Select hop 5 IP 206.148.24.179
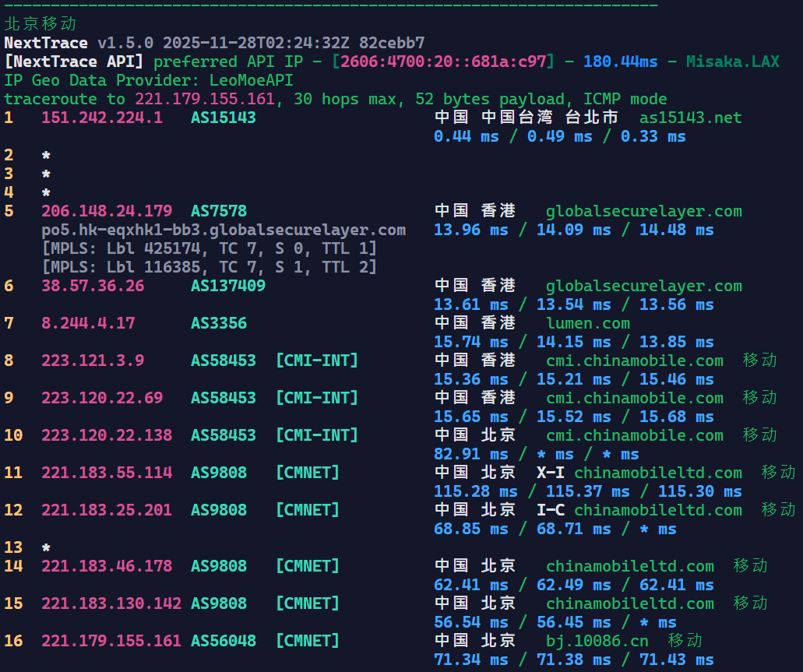The image size is (803, 672). tap(107, 211)
